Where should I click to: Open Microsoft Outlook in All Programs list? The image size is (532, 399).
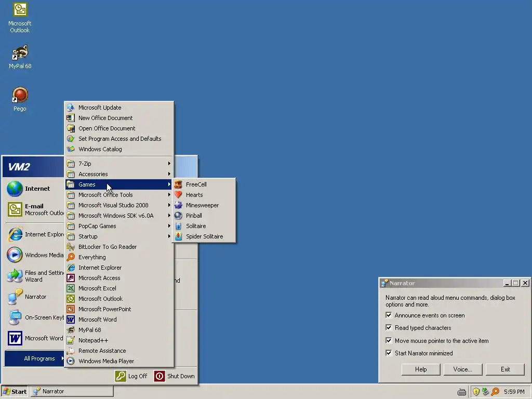click(119, 299)
